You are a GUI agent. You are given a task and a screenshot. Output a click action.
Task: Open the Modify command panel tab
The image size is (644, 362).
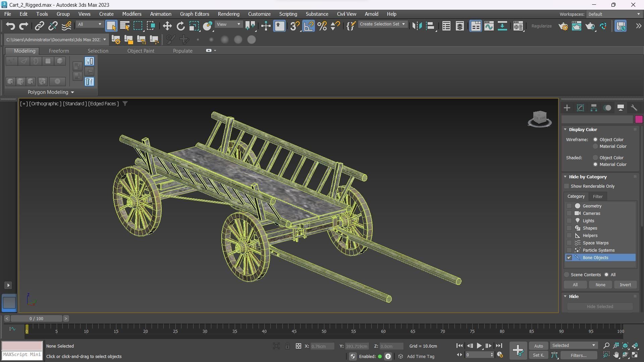[580, 108]
